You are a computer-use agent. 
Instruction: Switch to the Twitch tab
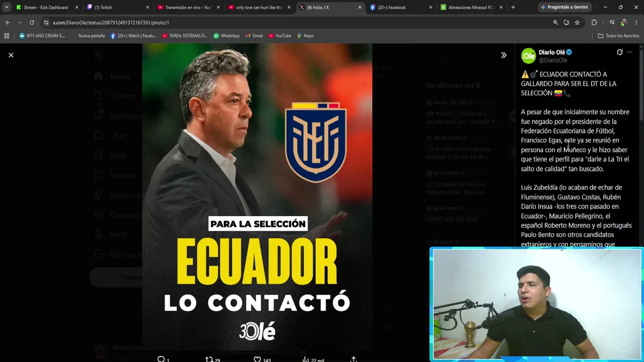118,8
